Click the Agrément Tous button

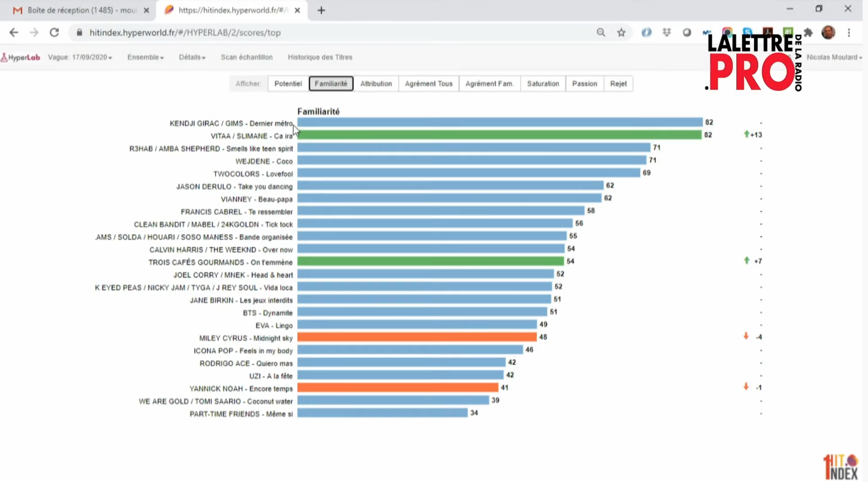click(428, 83)
